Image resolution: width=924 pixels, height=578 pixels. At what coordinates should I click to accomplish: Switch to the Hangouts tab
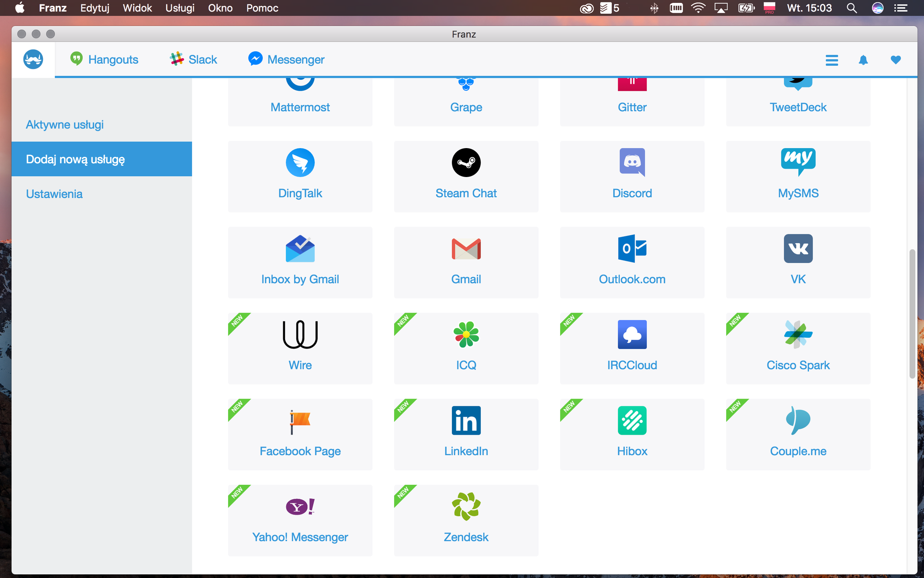click(x=104, y=59)
